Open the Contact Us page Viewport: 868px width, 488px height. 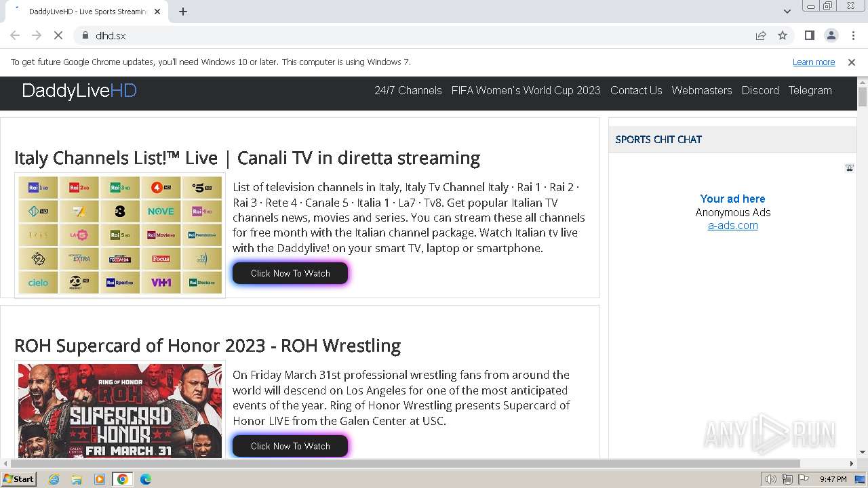[636, 90]
